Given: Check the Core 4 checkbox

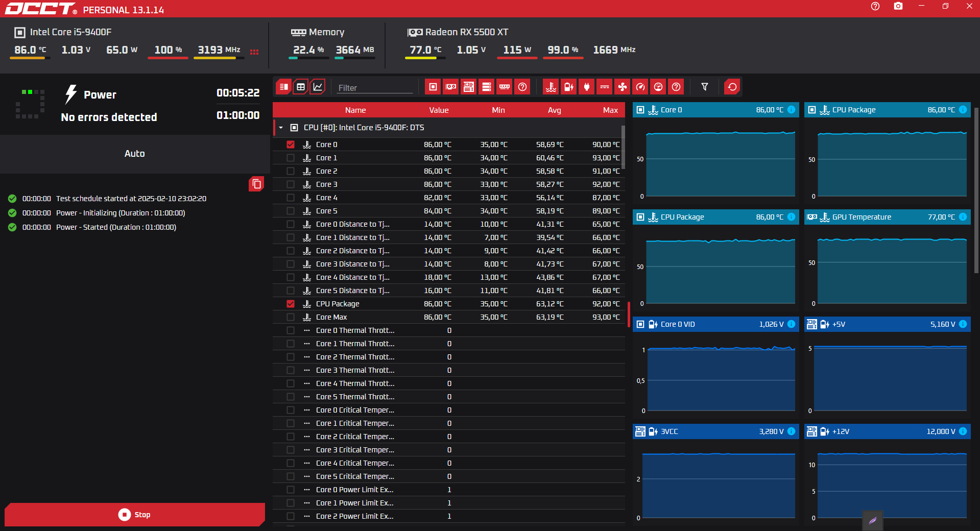Looking at the screenshot, I should (291, 198).
